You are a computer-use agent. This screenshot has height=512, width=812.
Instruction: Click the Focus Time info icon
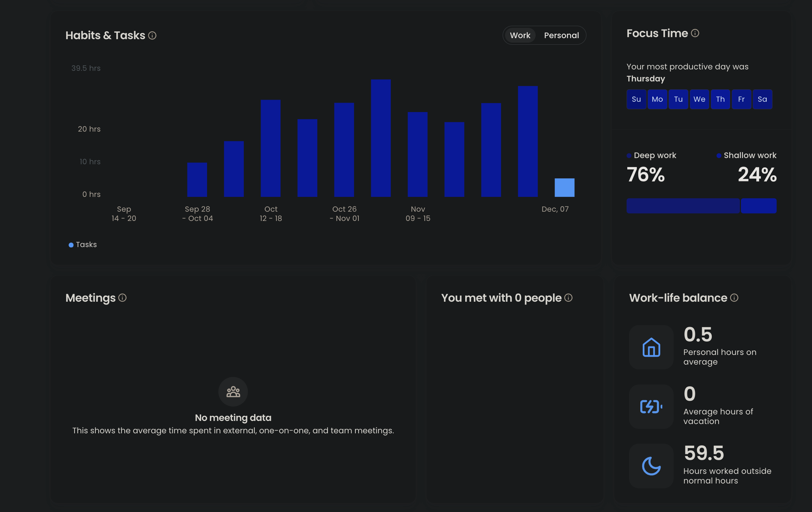pos(695,33)
